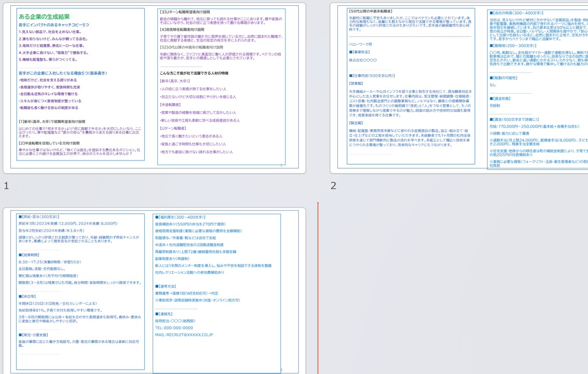Select the slide 1 thumbnail
The height and width of the screenshot is (374, 588).
(154, 88)
